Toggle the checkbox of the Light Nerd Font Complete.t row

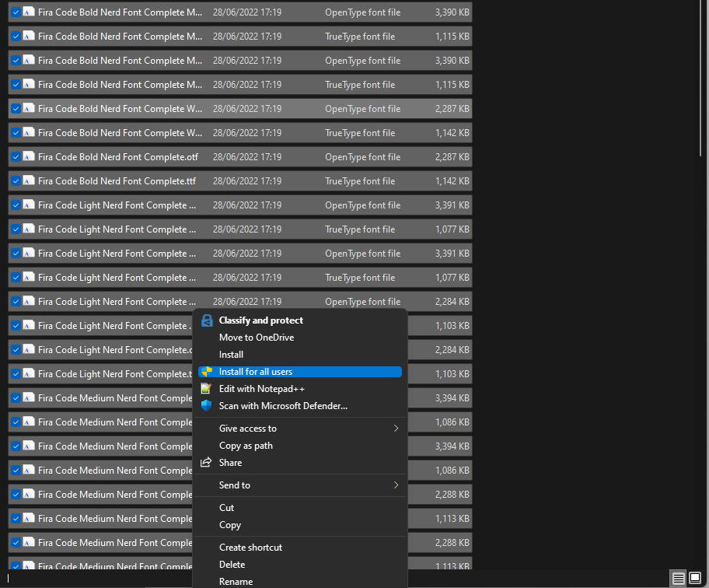[x=16, y=373]
